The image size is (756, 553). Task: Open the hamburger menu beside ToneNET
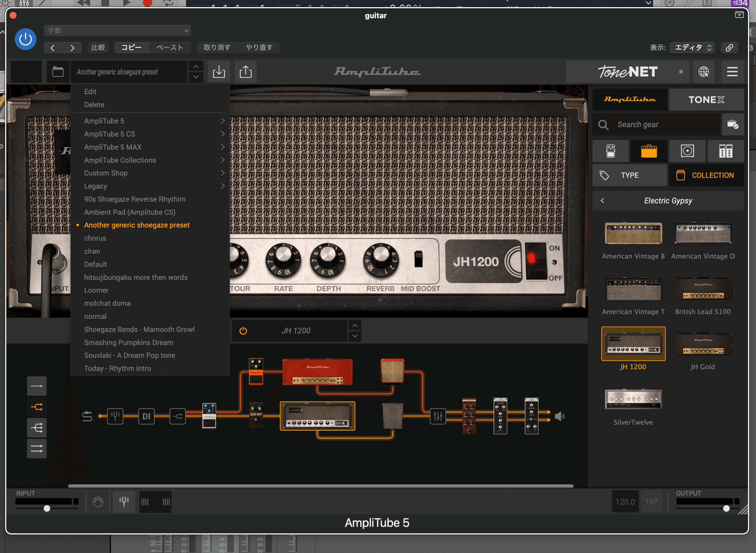732,71
